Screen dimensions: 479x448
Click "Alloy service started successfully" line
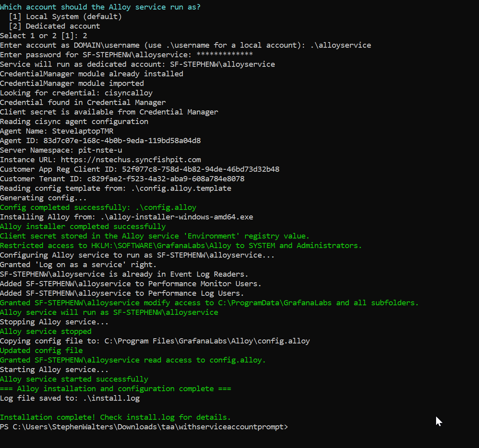click(74, 379)
